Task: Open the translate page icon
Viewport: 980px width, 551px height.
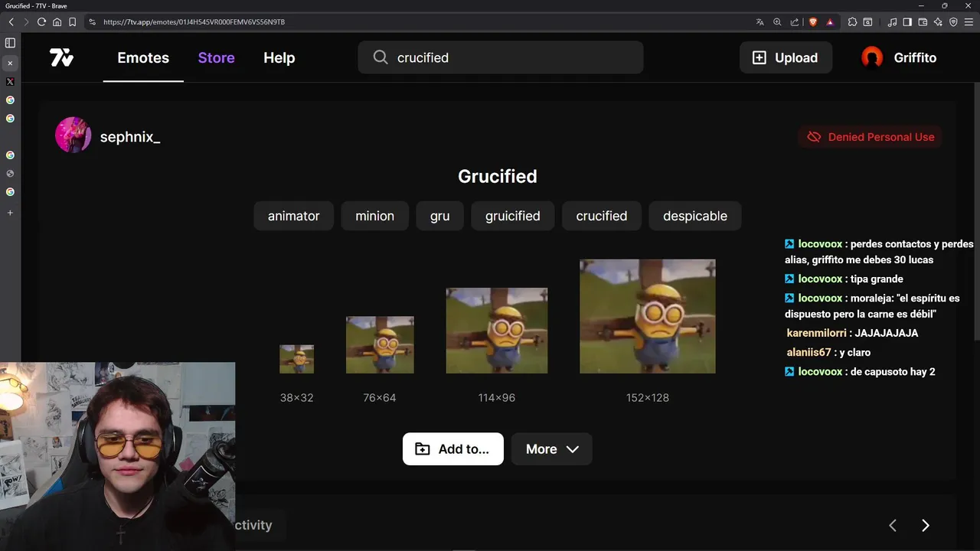Action: [x=759, y=22]
